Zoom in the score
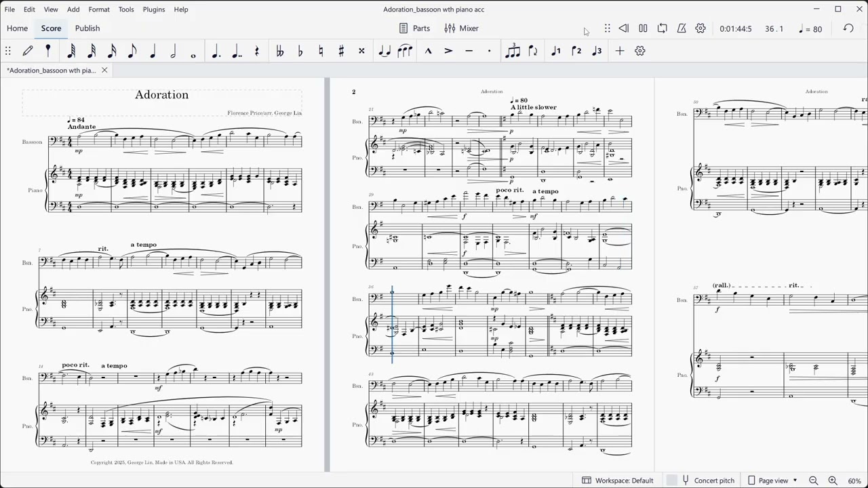 [x=833, y=481]
